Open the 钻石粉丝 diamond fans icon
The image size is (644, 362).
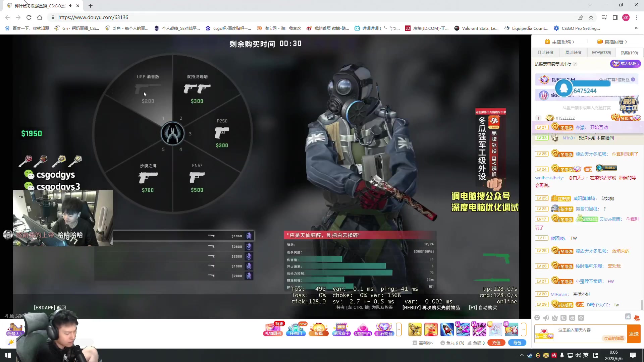[x=384, y=329]
